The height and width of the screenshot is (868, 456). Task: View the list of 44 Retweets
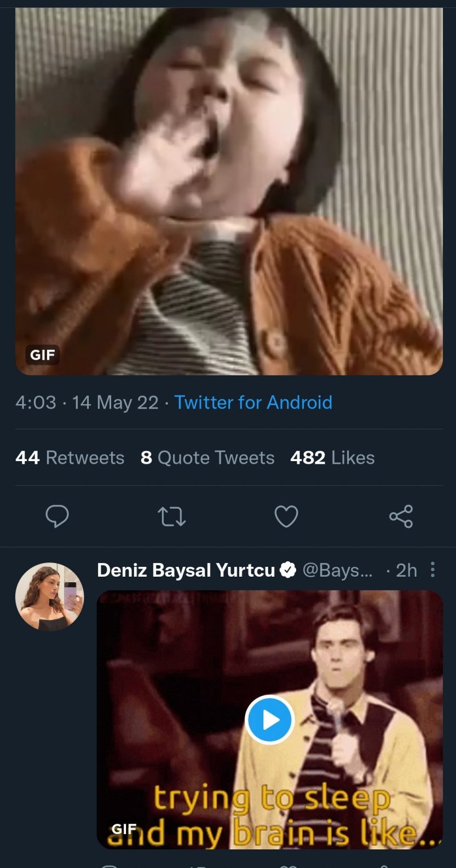[x=70, y=457]
